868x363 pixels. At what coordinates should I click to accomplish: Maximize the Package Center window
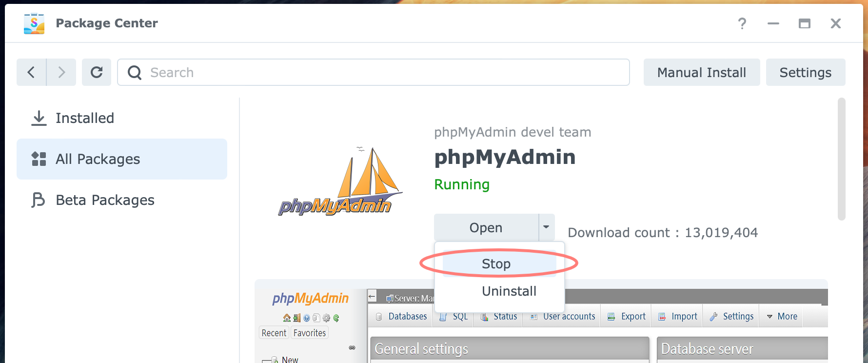[805, 23]
